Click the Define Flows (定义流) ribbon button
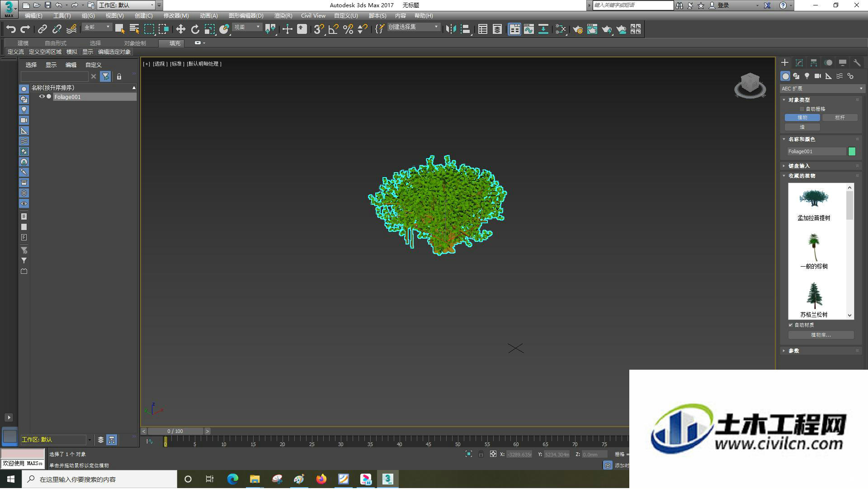Screen dimensions: 868x489 click(16, 52)
